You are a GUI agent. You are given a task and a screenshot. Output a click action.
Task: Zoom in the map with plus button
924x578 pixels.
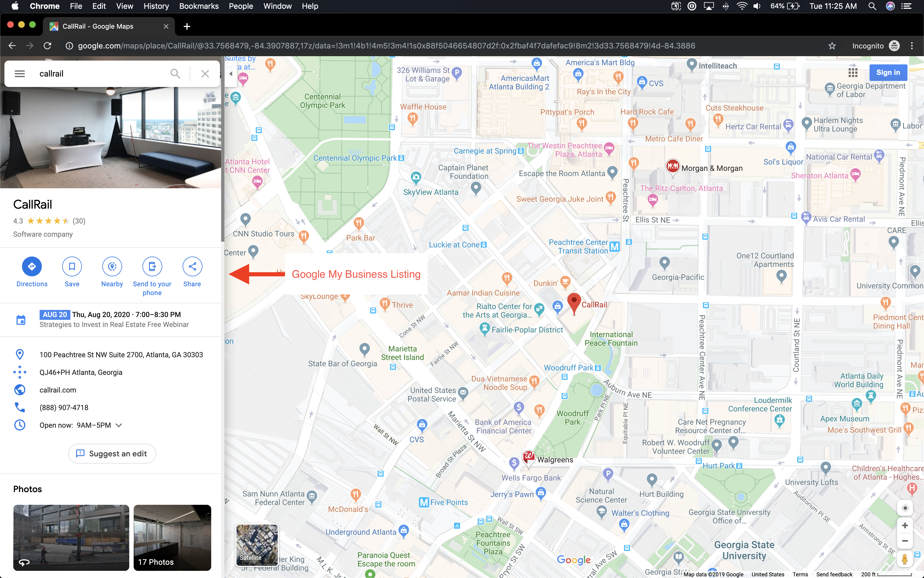pos(904,526)
